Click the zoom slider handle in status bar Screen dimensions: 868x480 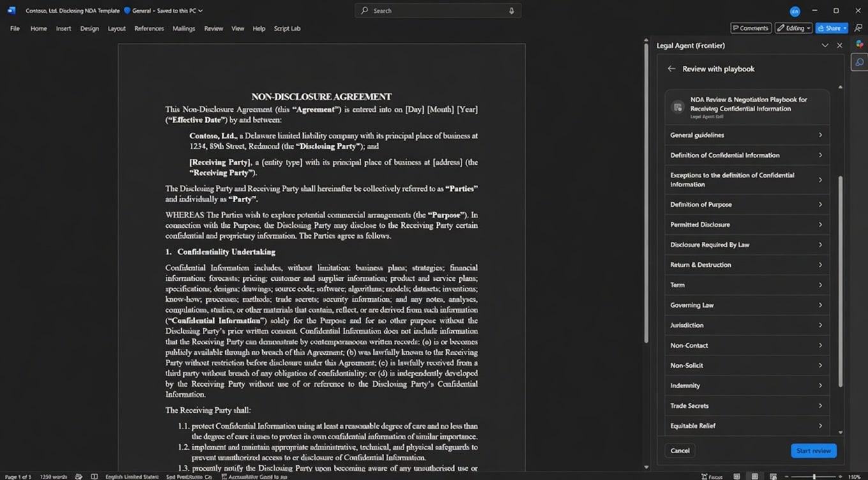click(813, 476)
